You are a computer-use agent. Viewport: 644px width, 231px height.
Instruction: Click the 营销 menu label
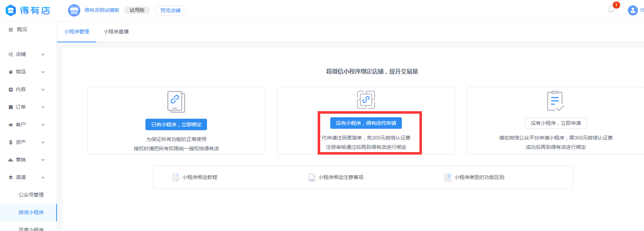point(21,160)
